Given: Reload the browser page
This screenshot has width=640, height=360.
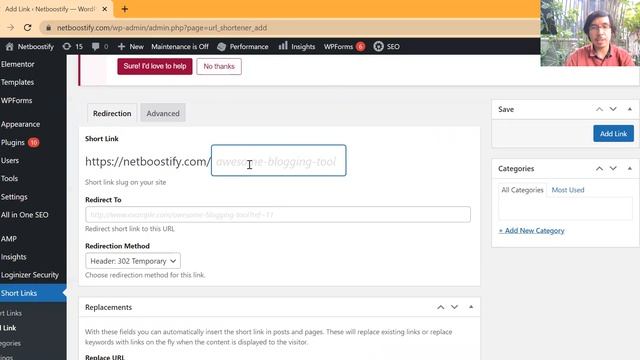Looking at the screenshot, I should click(27, 28).
